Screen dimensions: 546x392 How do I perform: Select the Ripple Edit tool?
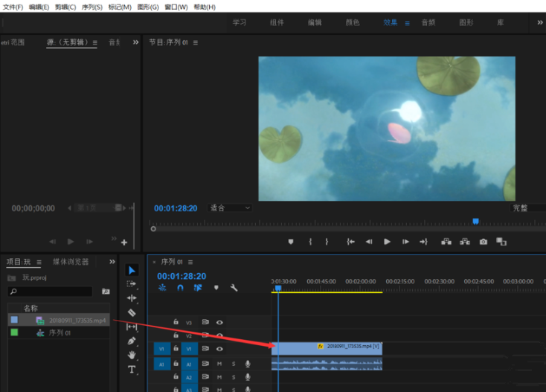click(x=132, y=298)
